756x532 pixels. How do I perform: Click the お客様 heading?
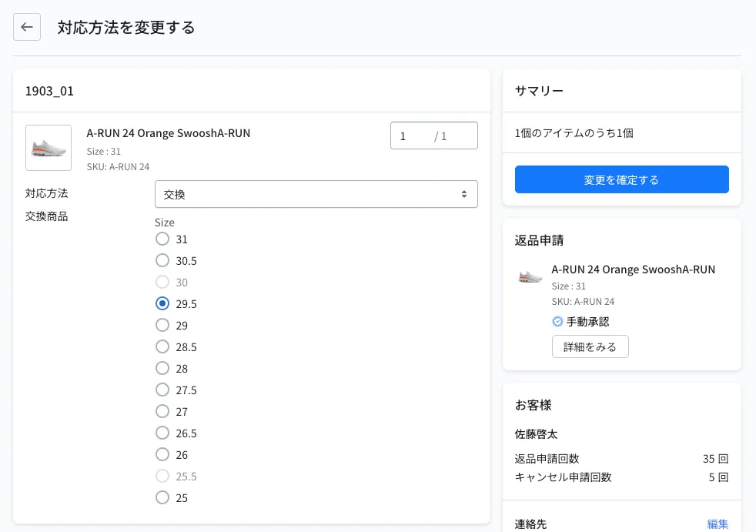tap(534, 405)
